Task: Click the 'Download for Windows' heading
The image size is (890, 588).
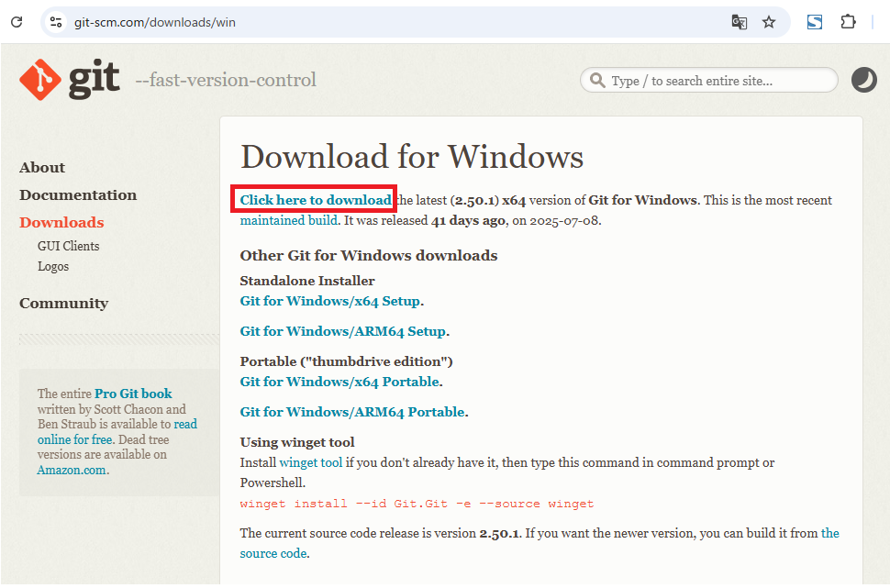Action: coord(412,157)
